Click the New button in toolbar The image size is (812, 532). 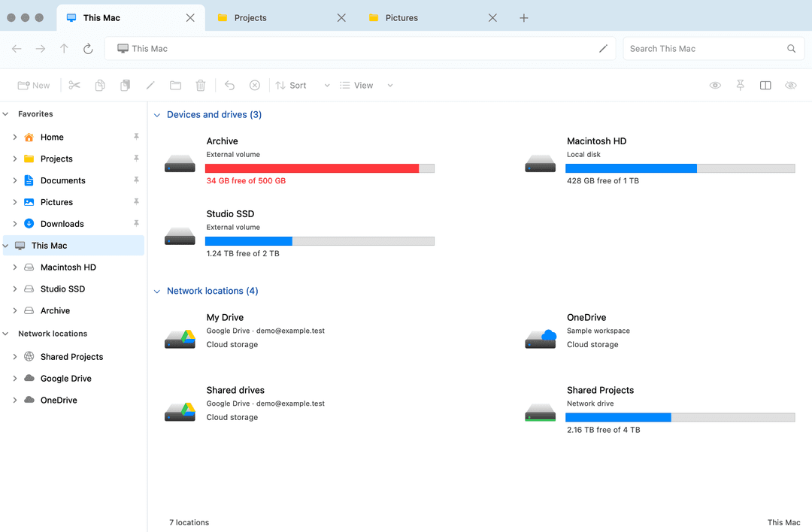[x=34, y=86]
